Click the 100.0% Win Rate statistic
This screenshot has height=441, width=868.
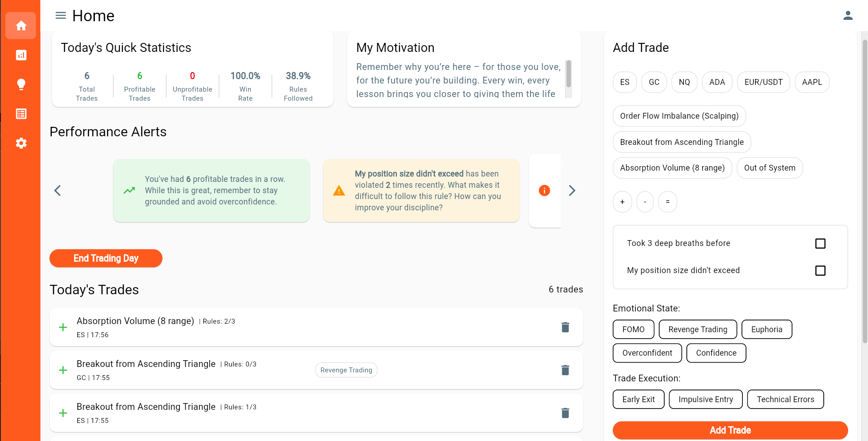245,86
